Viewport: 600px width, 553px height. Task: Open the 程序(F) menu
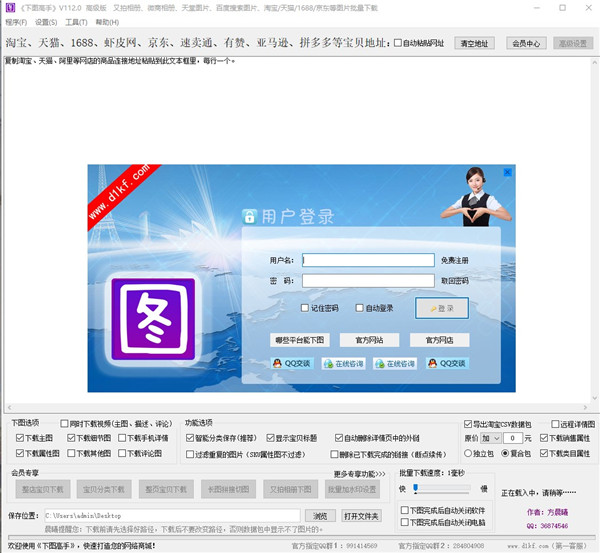pos(16,22)
